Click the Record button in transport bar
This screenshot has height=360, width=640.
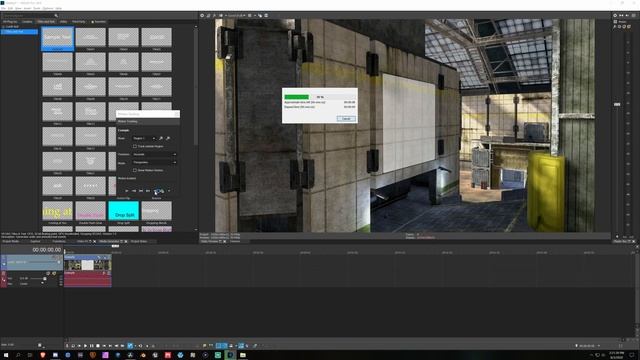(67, 346)
